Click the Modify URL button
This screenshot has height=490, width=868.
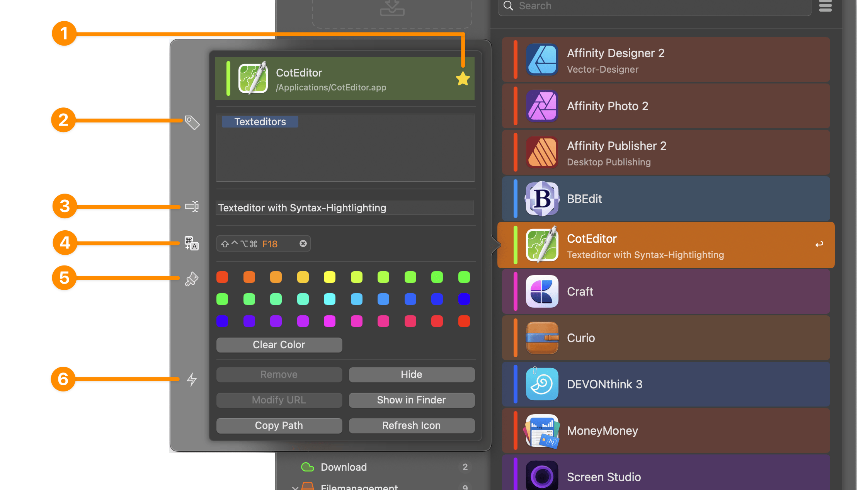coord(279,400)
